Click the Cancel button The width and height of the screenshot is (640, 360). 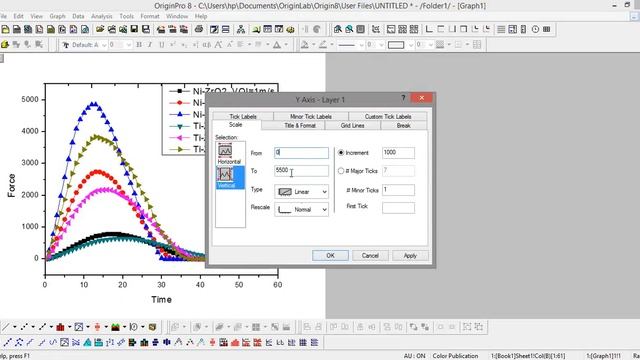tap(370, 256)
